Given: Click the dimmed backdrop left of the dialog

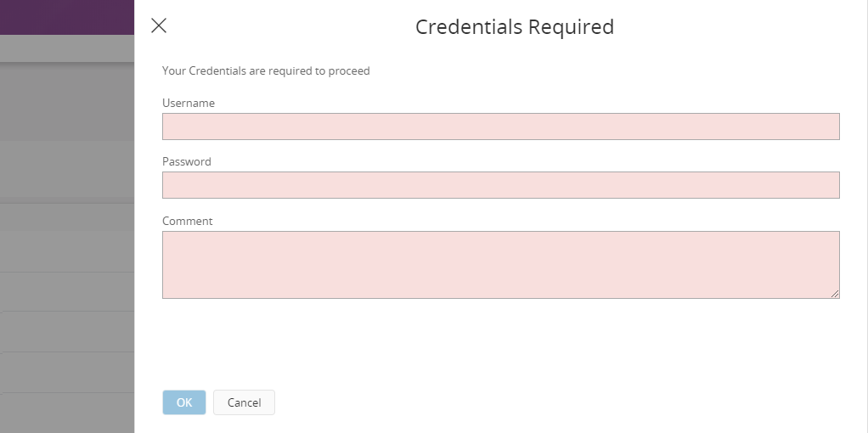Looking at the screenshot, I should [x=66, y=170].
